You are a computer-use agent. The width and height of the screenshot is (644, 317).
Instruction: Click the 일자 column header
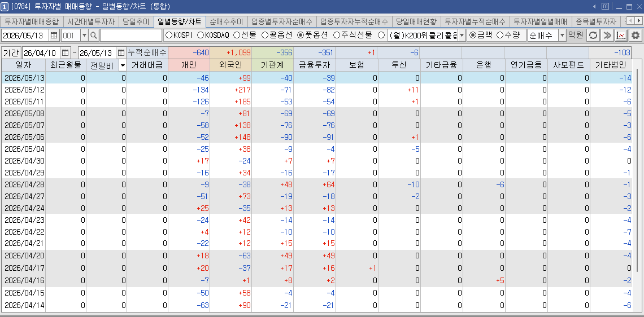23,65
